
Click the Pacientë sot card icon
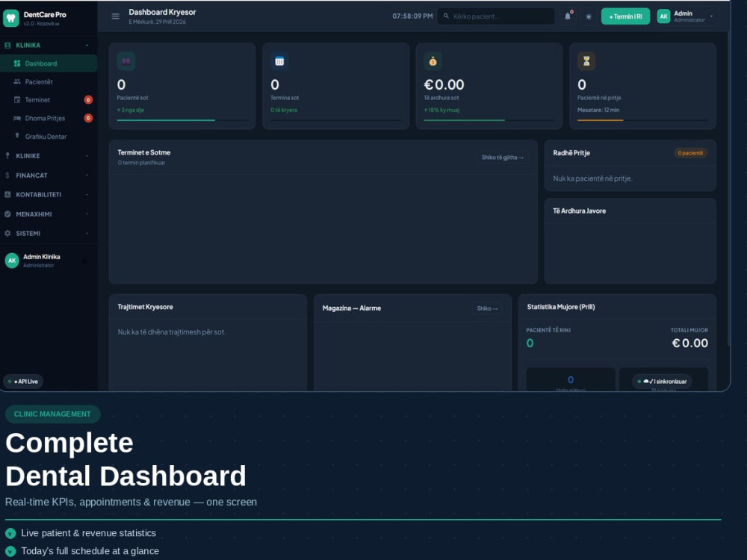click(x=126, y=61)
